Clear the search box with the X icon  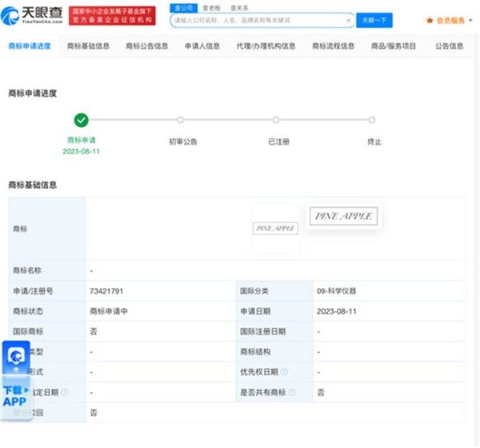(348, 20)
